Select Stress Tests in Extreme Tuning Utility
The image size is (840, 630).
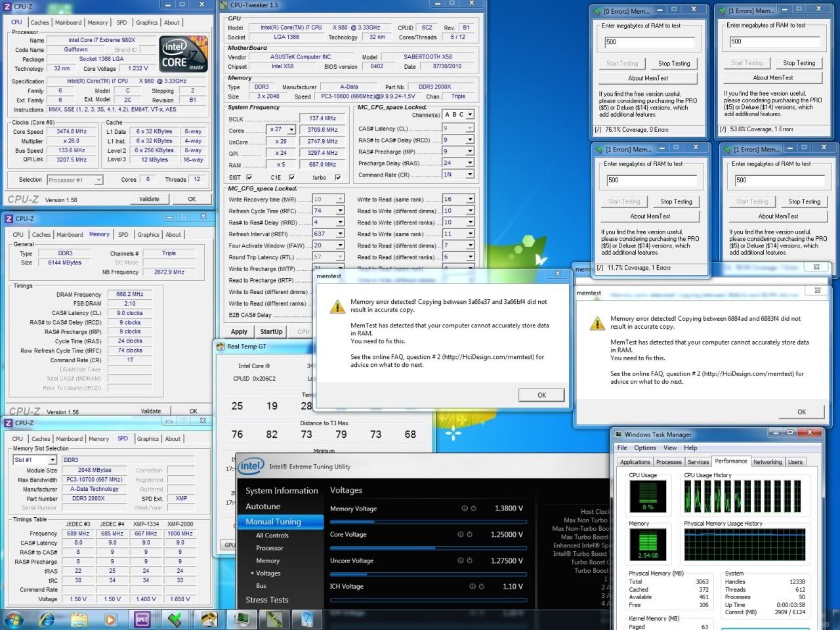(x=266, y=599)
